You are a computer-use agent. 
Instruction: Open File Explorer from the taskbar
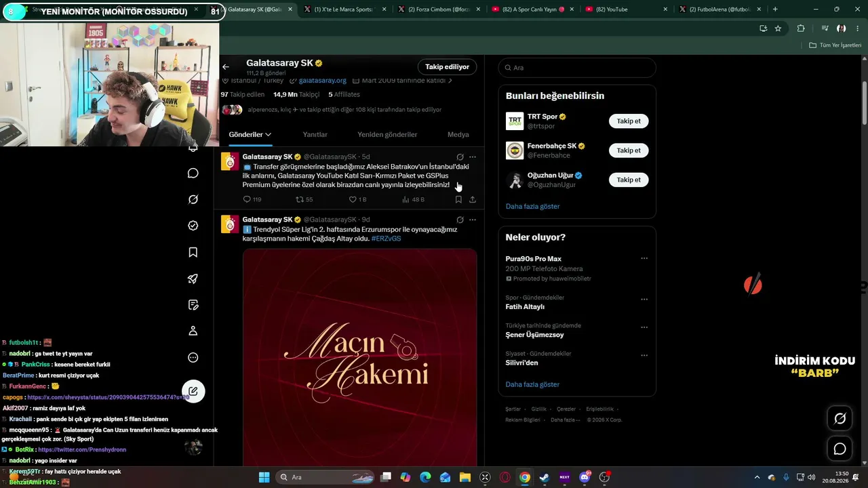pos(465,477)
